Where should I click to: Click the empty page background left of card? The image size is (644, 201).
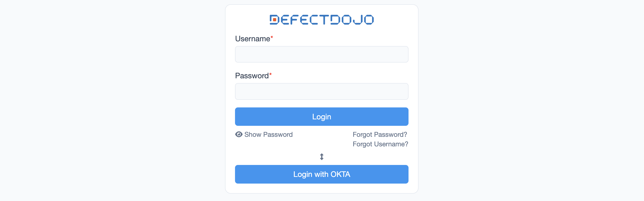coord(112,100)
